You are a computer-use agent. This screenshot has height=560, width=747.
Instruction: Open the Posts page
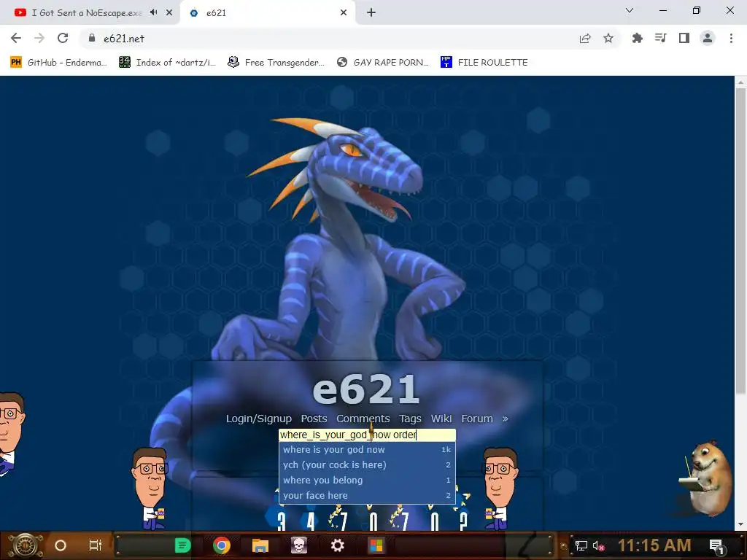tap(314, 419)
